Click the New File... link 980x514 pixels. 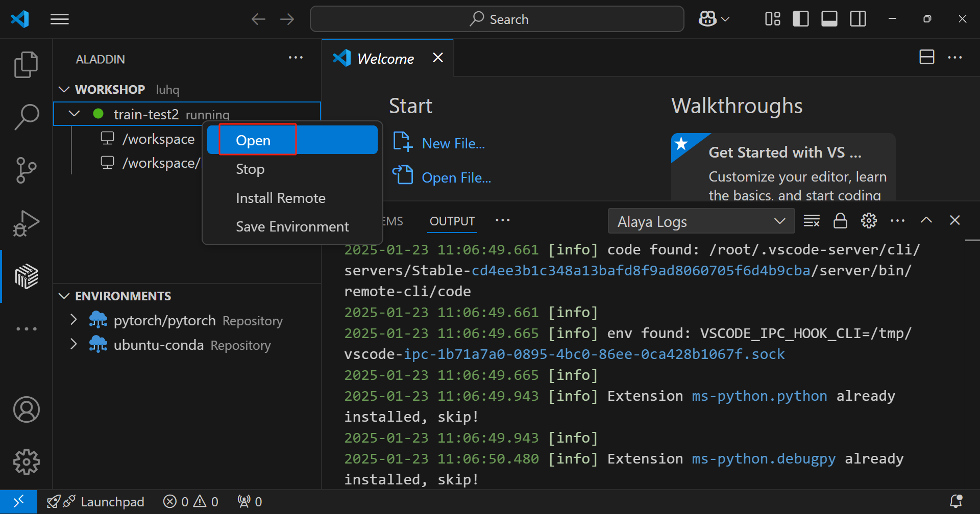pyautogui.click(x=453, y=144)
